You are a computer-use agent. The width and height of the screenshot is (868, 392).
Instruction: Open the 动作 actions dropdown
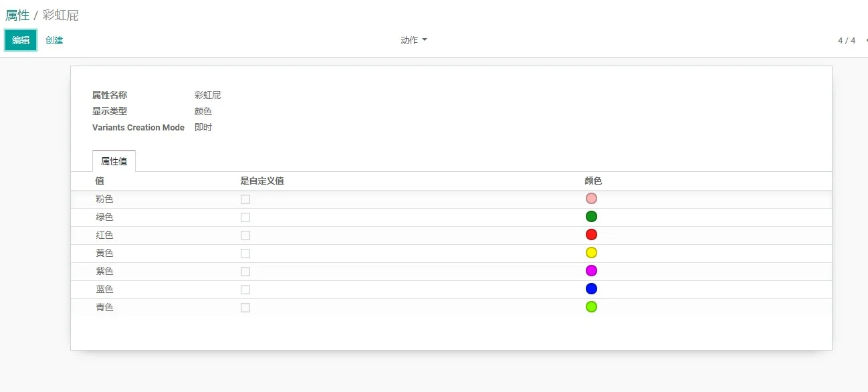[413, 40]
